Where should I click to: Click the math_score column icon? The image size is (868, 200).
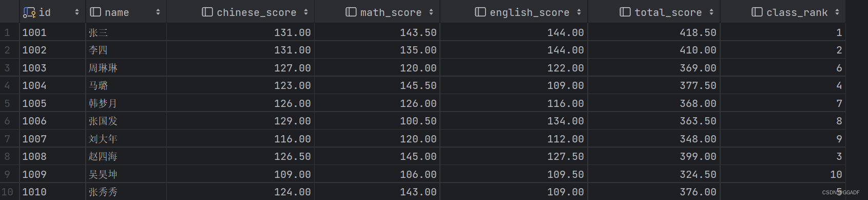(x=351, y=12)
